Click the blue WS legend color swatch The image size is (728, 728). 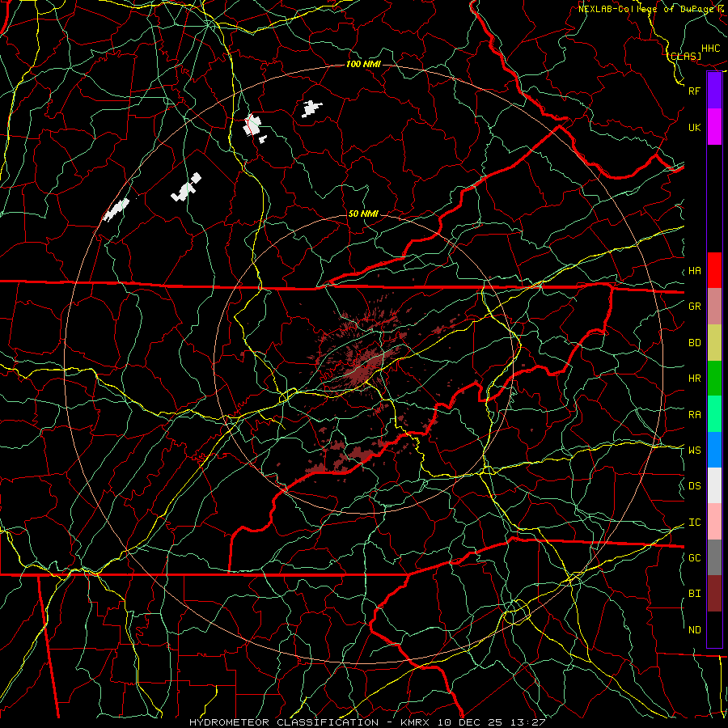(x=714, y=450)
